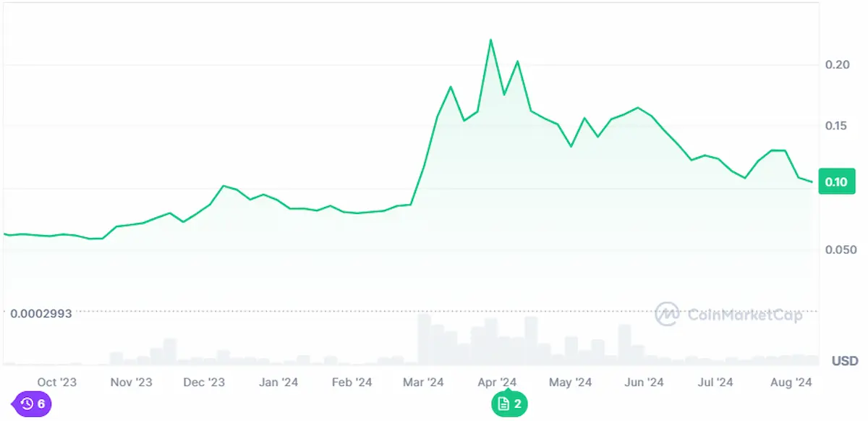The image size is (868, 421).
Task: Open the green news document badge
Action: [509, 404]
